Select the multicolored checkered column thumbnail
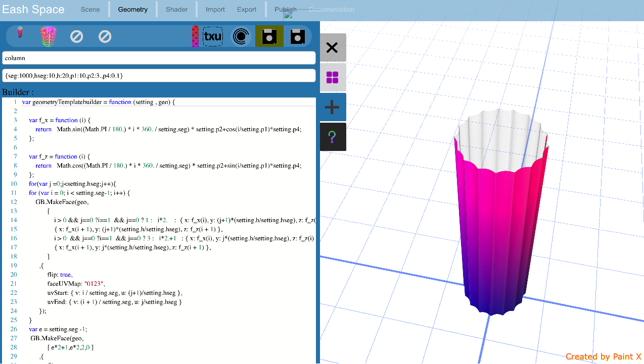644x364 pixels. click(x=49, y=36)
